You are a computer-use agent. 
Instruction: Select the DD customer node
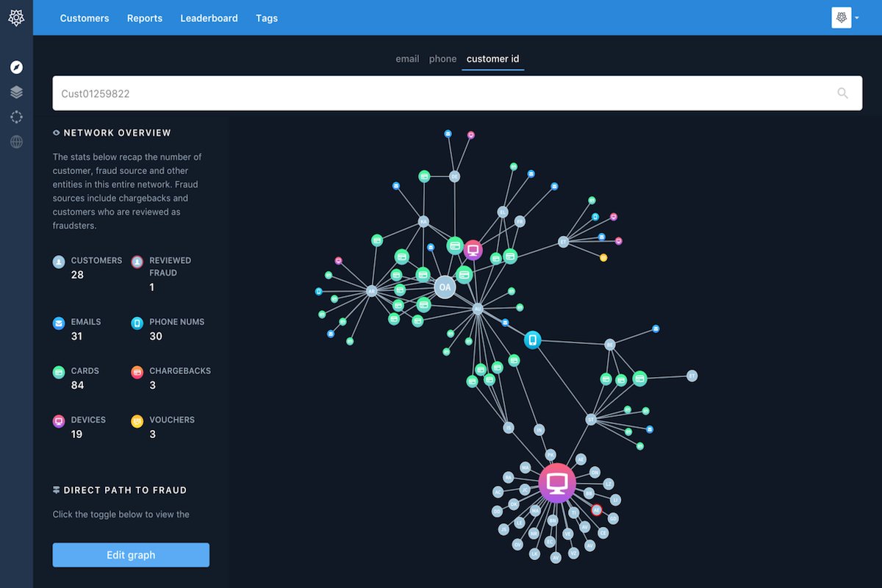coord(497,512)
